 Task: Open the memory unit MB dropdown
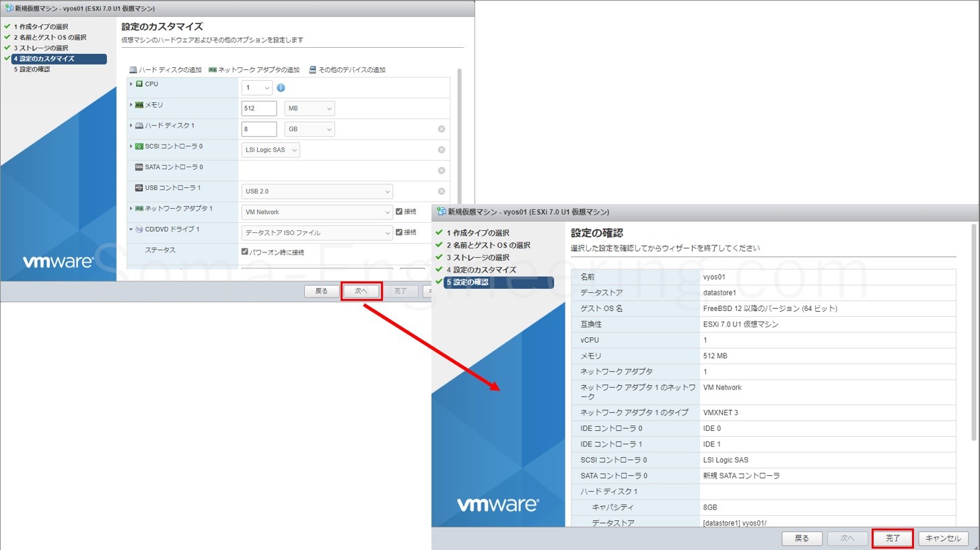click(x=310, y=108)
